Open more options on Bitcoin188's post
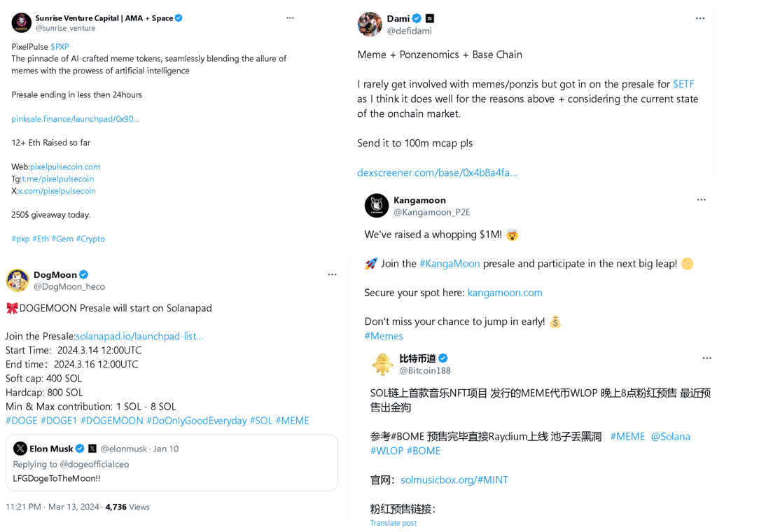Screen dimensions: 759x532 [x=706, y=358]
